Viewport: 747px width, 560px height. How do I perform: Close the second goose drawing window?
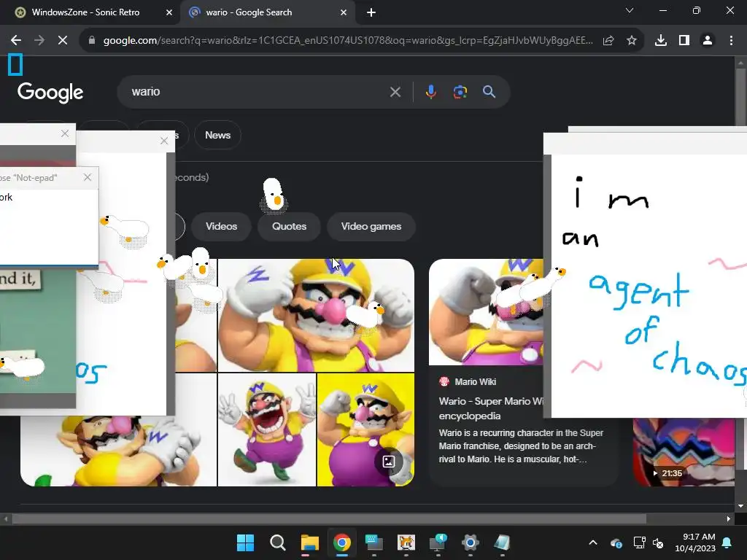click(x=164, y=141)
